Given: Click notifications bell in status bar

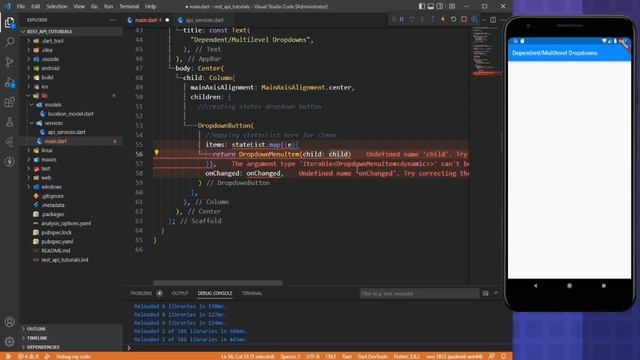Looking at the screenshot, I should (x=503, y=356).
